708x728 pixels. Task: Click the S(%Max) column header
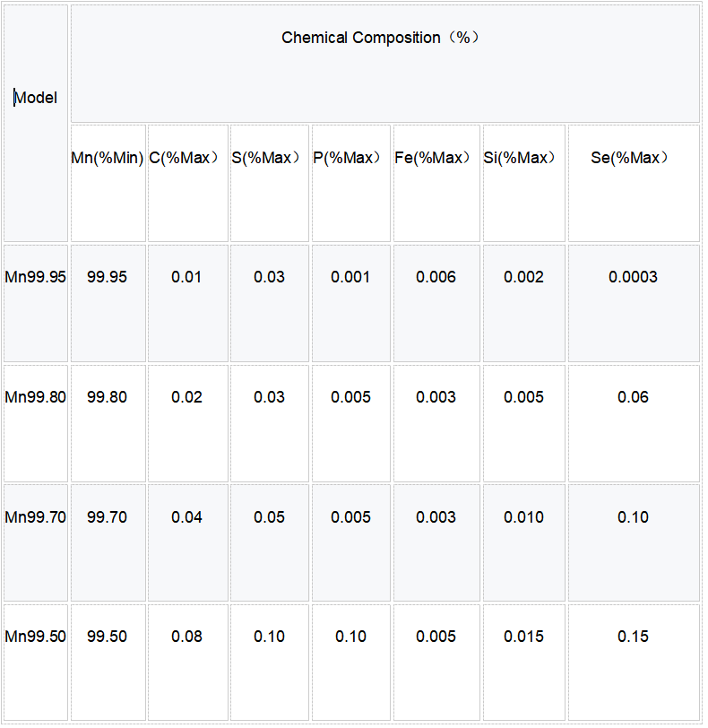[x=267, y=158]
